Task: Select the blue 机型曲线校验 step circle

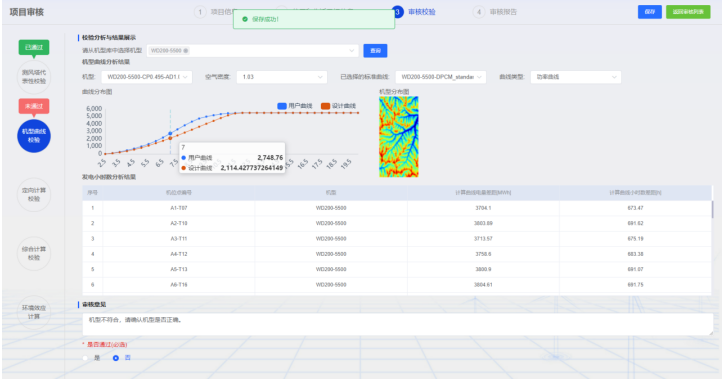Action: pos(34,136)
